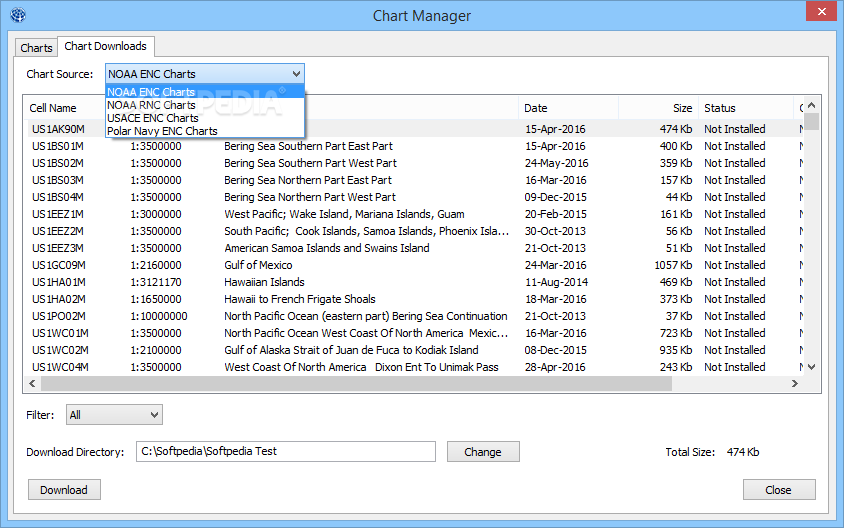844x528 pixels.
Task: Click the vertical scrollbar down arrow
Action: pyautogui.click(x=812, y=367)
